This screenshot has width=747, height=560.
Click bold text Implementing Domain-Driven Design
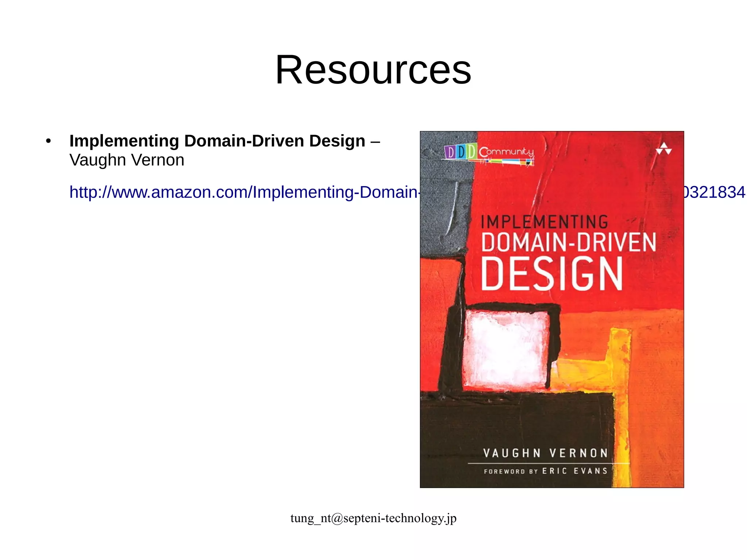pyautogui.click(x=217, y=141)
